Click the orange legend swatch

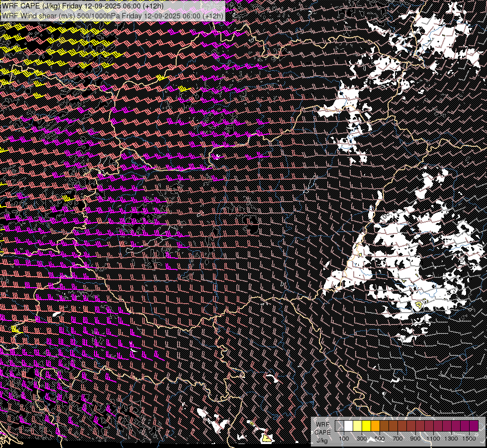pyautogui.click(x=375, y=426)
